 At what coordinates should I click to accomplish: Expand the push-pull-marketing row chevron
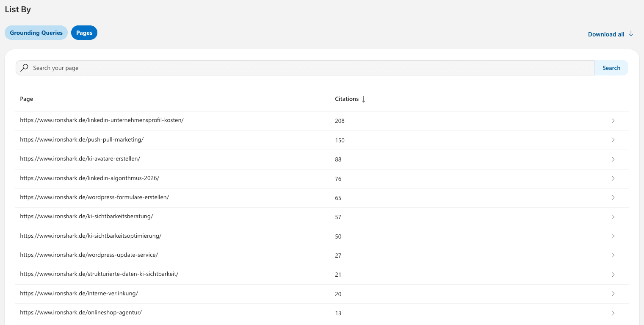(x=613, y=140)
